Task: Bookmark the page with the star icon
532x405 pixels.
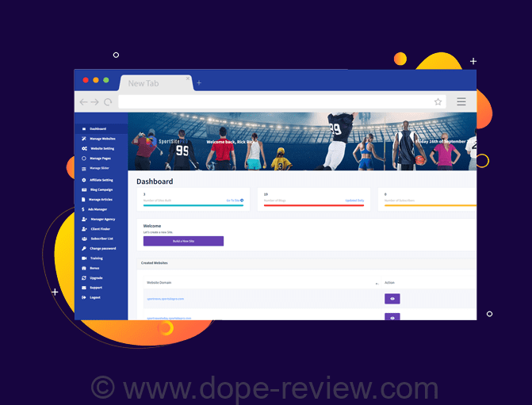Action: pyautogui.click(x=438, y=102)
